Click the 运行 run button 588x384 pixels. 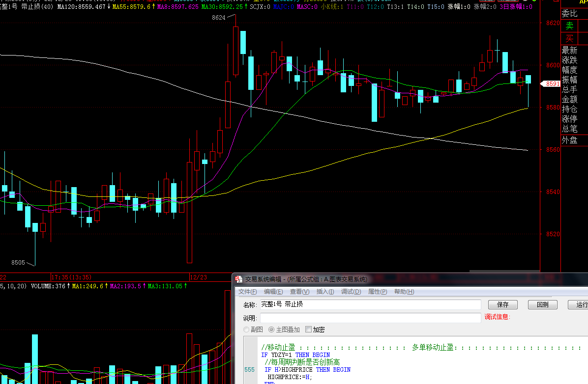point(578,304)
